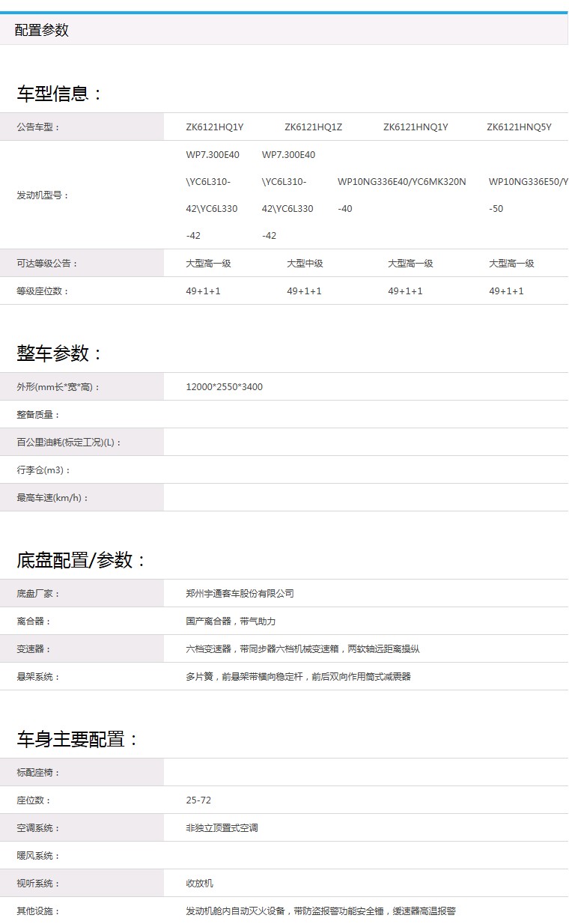Viewport: 569px width, 924px height.
Task: Select 国产离合器，带气助力 value
Action: [x=231, y=621]
